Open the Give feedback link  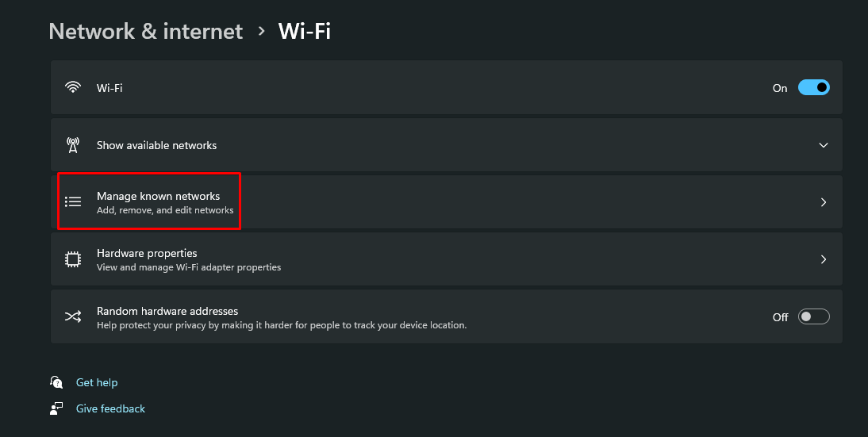point(110,408)
